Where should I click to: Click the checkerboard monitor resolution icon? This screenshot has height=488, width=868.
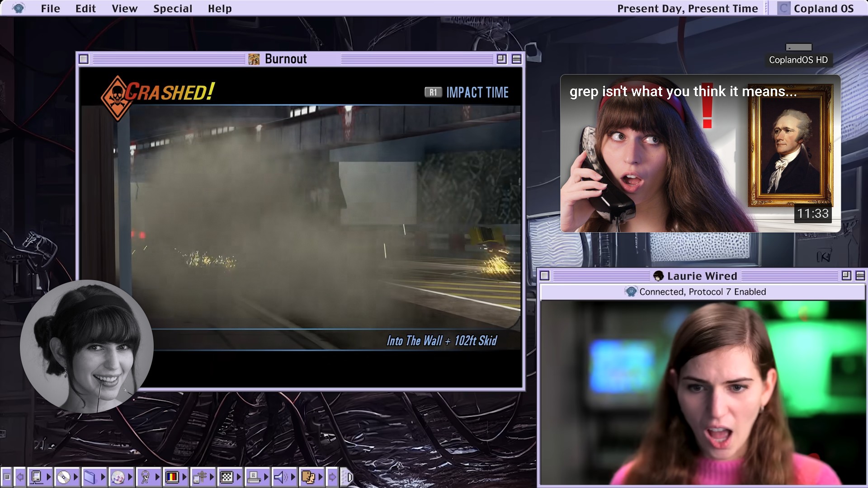point(226,477)
